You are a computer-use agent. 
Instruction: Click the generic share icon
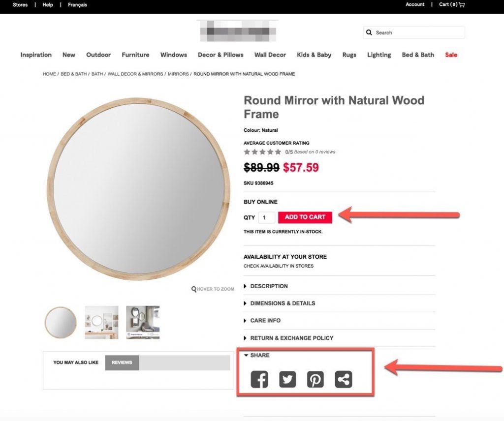point(344,379)
